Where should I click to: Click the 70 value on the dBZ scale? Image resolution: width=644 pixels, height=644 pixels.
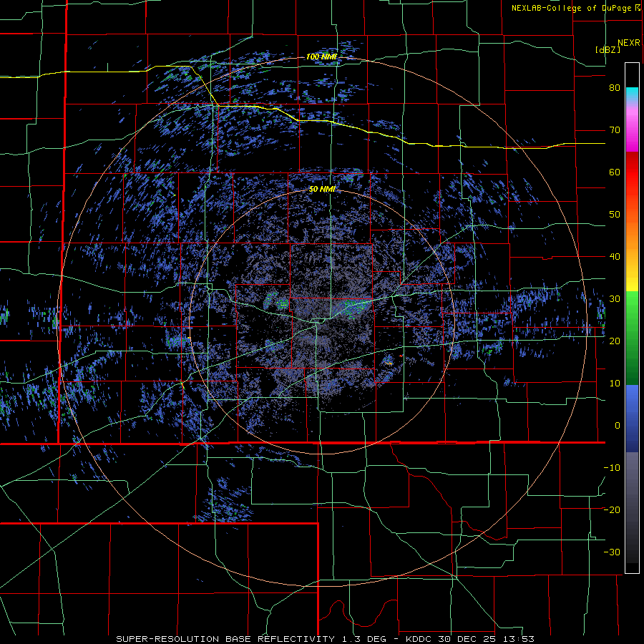[x=615, y=130]
